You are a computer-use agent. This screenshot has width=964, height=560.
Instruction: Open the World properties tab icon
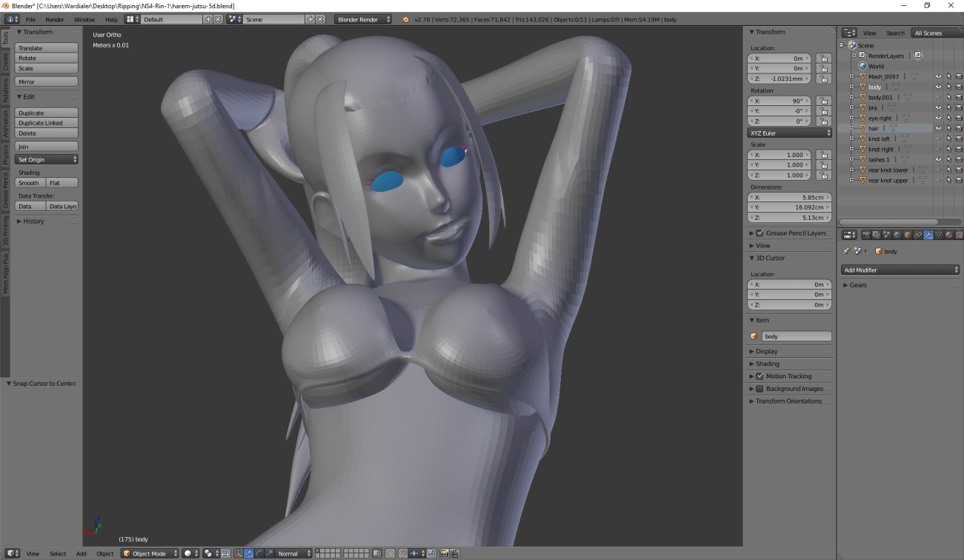pos(897,235)
